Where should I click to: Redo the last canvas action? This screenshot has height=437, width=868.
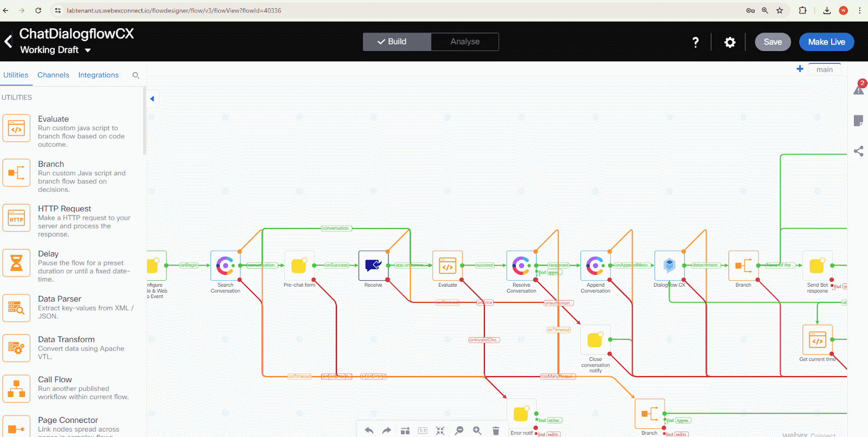387,430
